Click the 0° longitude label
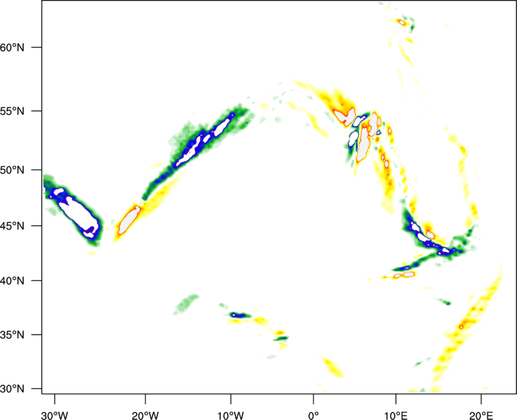Viewport: 517px width, 420px height. pyautogui.click(x=313, y=415)
